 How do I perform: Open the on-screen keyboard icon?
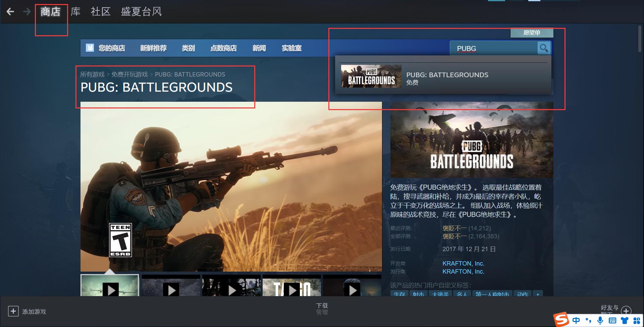612,320
